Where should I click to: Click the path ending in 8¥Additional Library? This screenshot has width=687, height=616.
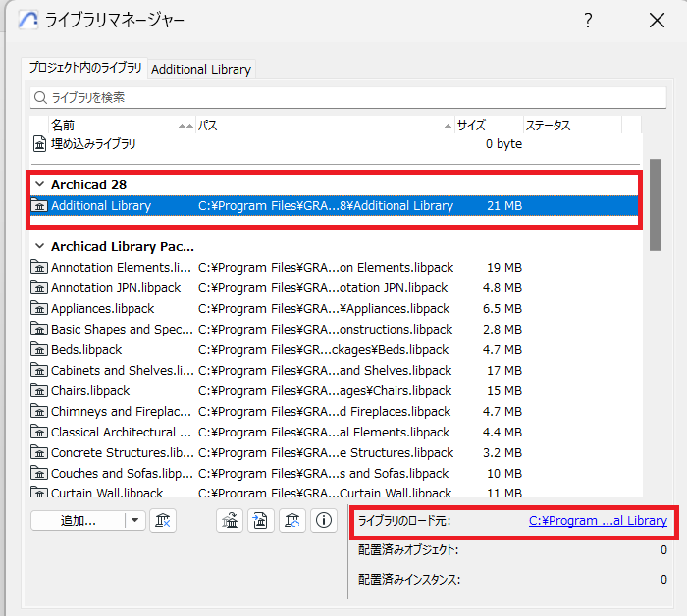pos(326,205)
